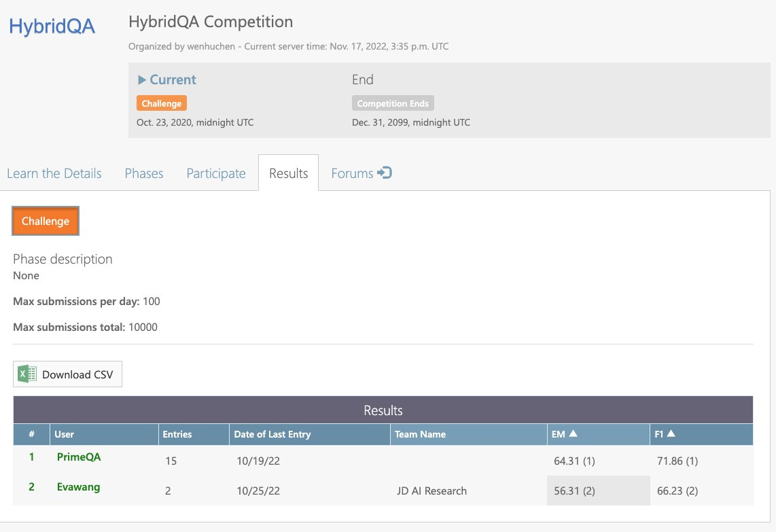Screen dimensions: 776x532
Task: Open Evawang user entry link
Action: pyautogui.click(x=79, y=487)
